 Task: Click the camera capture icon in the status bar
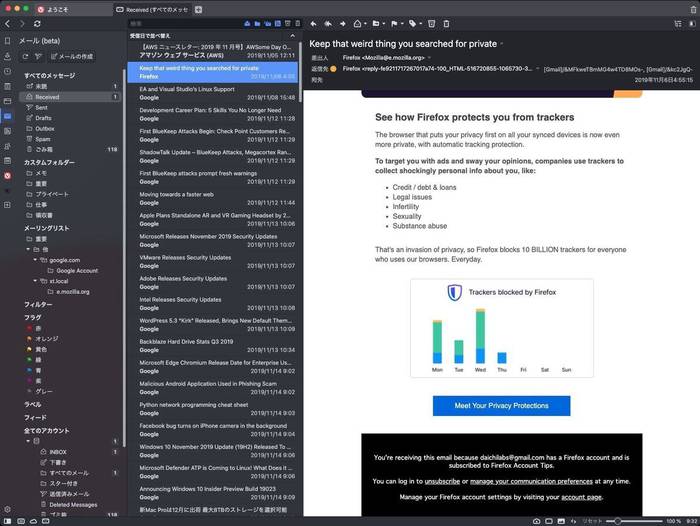[x=536, y=521]
